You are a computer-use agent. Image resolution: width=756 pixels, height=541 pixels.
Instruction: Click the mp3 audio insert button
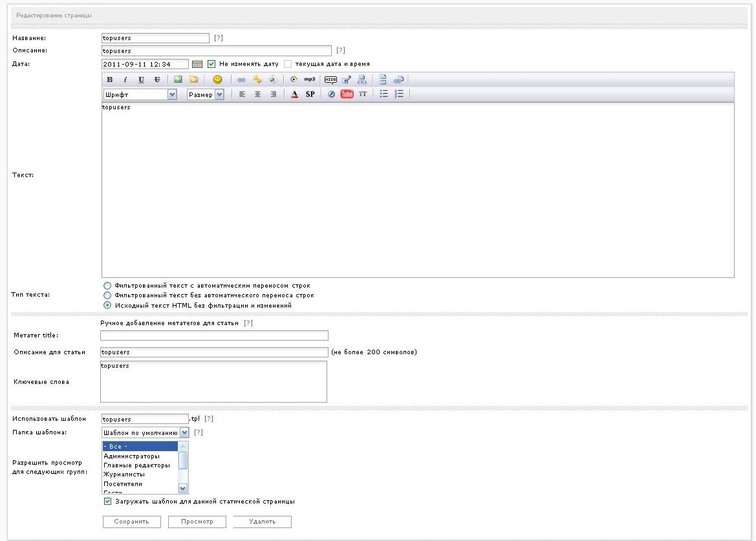coord(310,80)
